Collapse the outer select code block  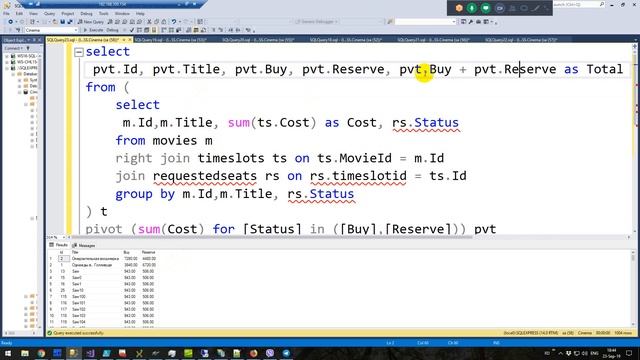(79, 52)
